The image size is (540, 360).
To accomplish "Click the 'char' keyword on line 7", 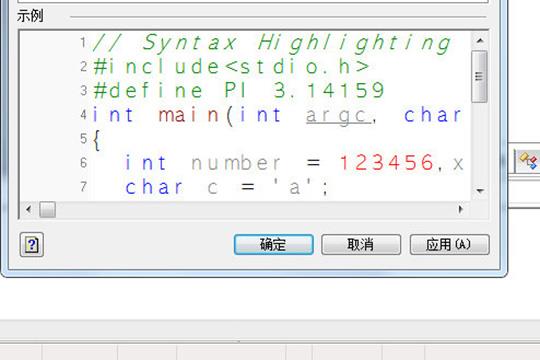I will tap(154, 187).
